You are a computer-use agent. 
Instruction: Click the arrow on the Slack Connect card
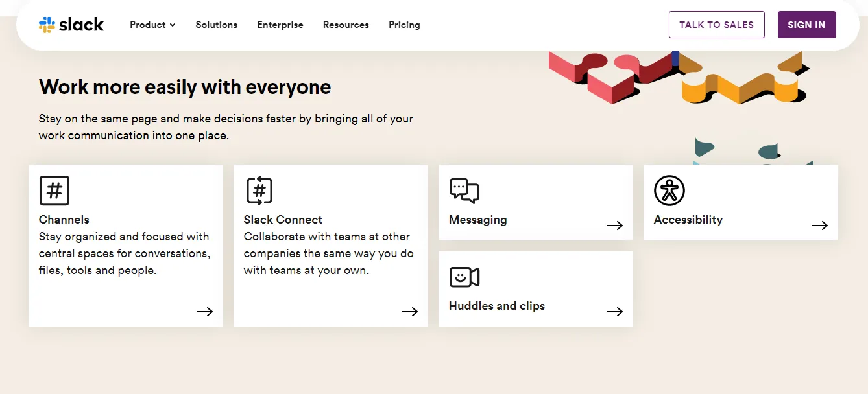(410, 312)
